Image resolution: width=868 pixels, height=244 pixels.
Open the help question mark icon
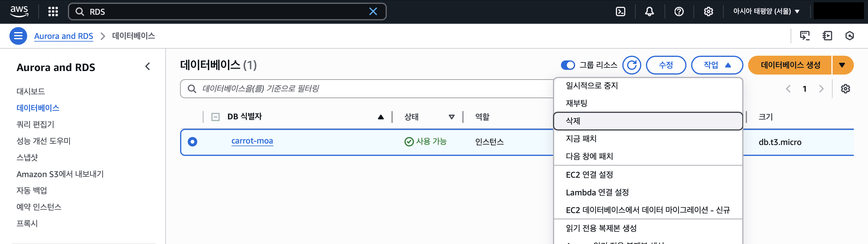pos(679,11)
